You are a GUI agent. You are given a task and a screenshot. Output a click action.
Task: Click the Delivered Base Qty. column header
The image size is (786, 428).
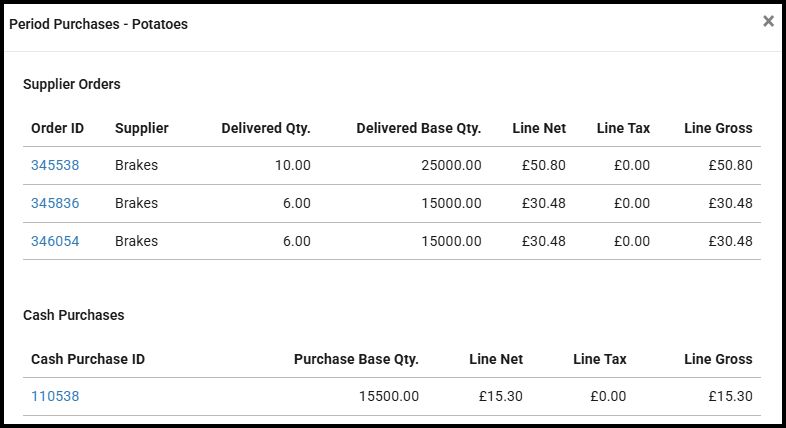click(419, 128)
